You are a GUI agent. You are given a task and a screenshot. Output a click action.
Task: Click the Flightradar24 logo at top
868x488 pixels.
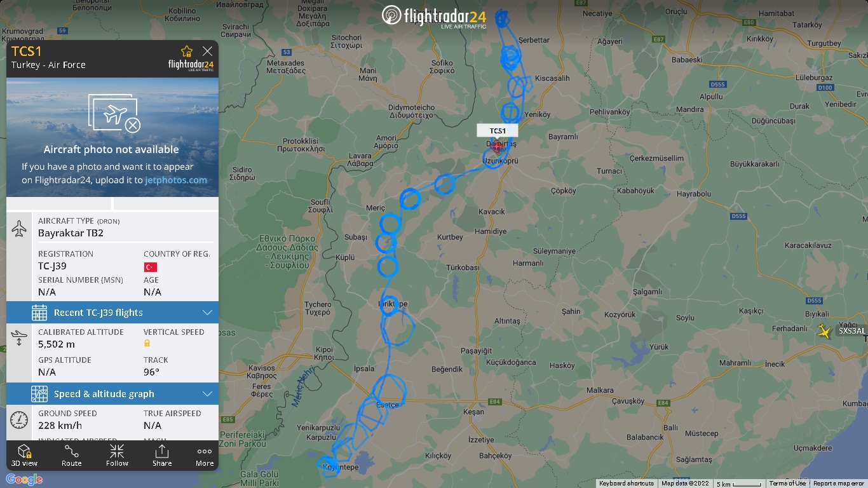pyautogui.click(x=434, y=16)
